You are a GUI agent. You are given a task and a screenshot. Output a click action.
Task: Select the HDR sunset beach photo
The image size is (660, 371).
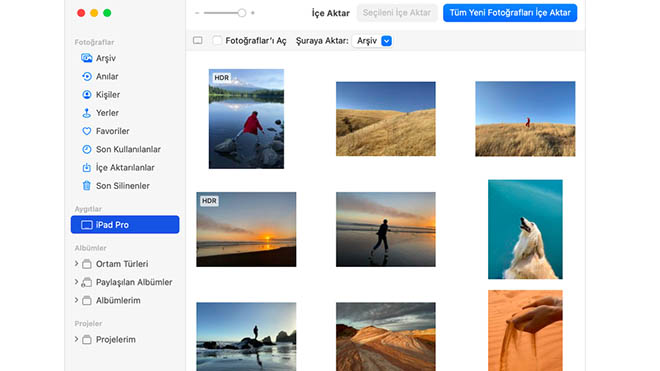(x=246, y=230)
